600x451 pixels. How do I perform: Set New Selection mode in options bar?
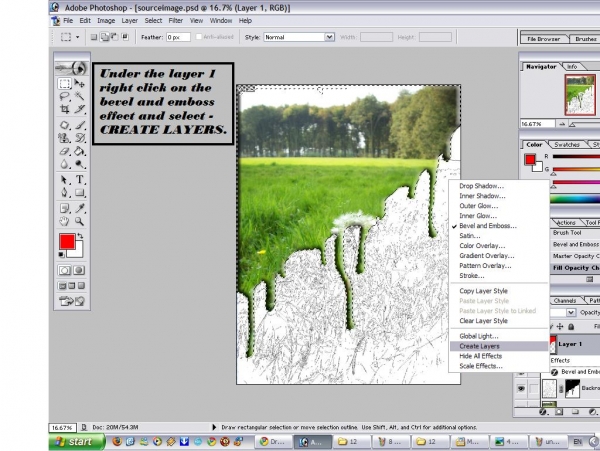tap(94, 37)
